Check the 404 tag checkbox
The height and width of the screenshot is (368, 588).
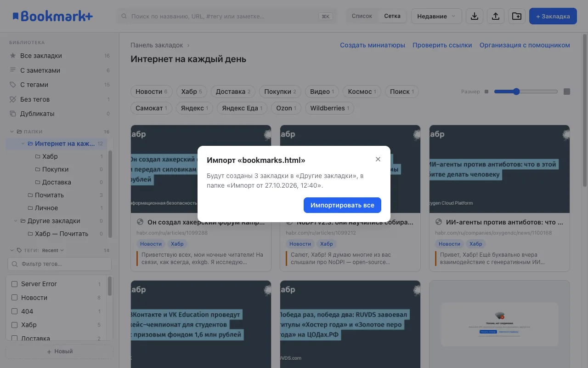point(14,311)
